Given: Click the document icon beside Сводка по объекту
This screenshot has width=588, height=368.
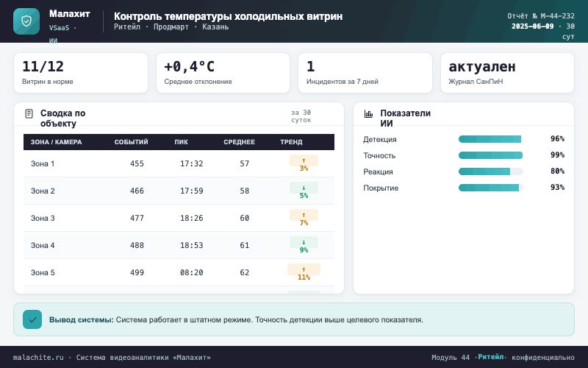Looking at the screenshot, I should pos(29,113).
